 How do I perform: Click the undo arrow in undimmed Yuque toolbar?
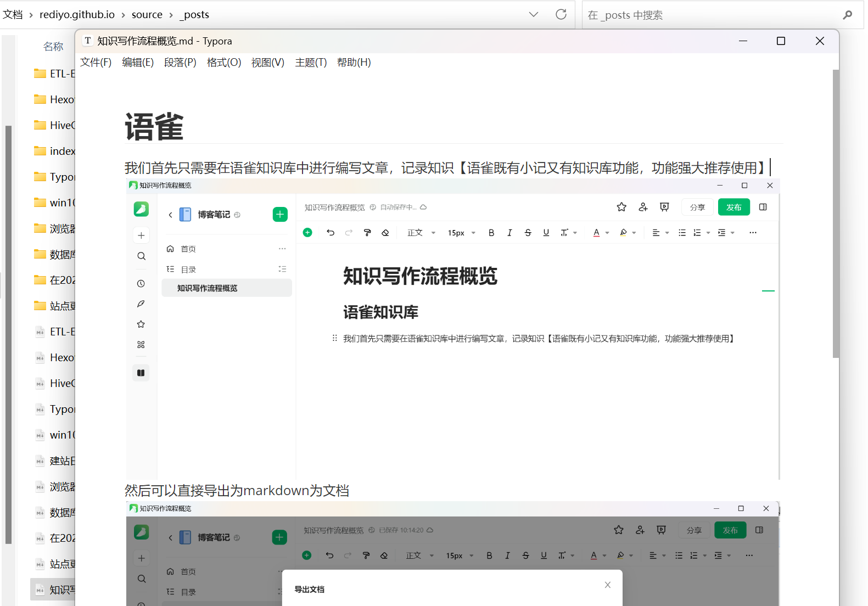coord(331,233)
